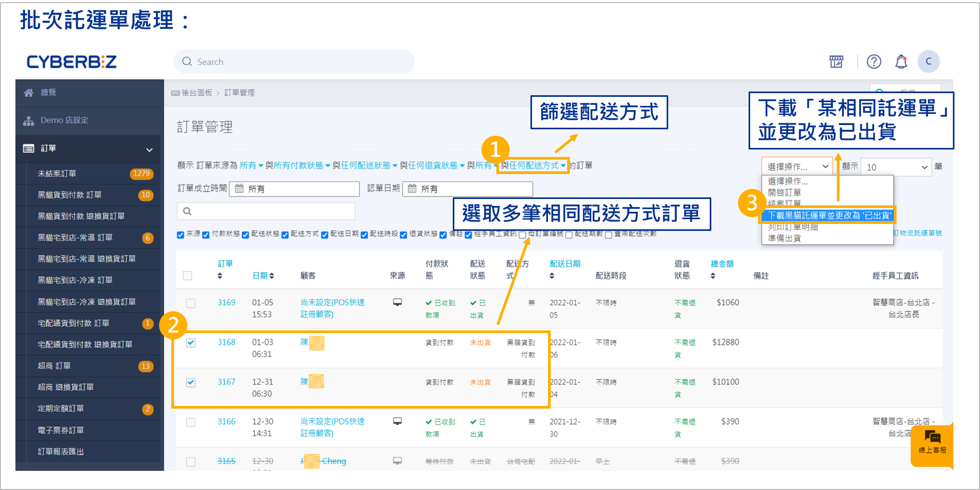The image size is (980, 490).
Task: Open the user avatar C menu
Action: coord(928,62)
